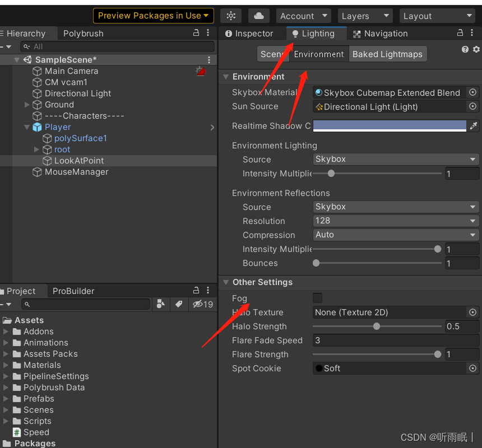This screenshot has width=482, height=448.
Task: Open Environment Reflections Source dropdown
Action: 396,207
